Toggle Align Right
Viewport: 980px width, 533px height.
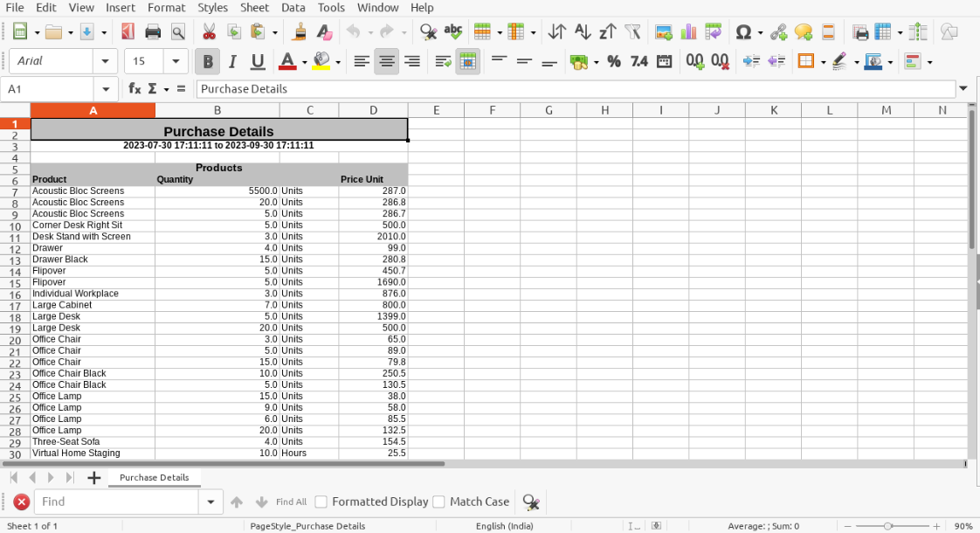point(412,61)
